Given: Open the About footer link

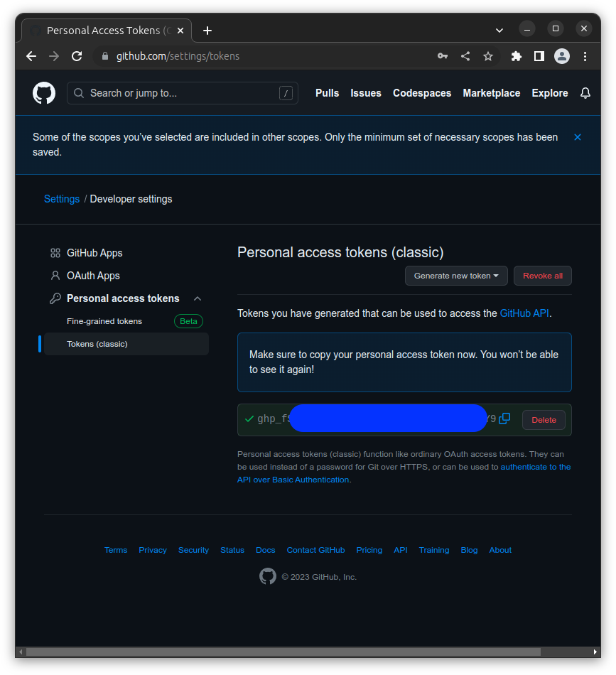Looking at the screenshot, I should (500, 550).
